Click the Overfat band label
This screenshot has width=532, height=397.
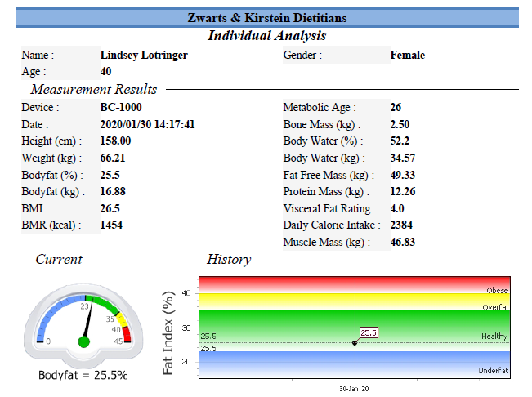496,307
